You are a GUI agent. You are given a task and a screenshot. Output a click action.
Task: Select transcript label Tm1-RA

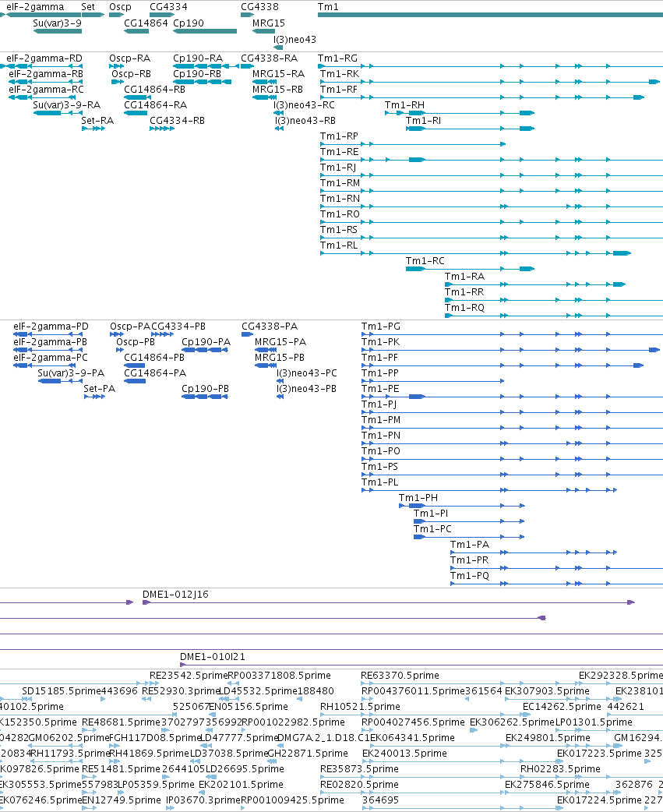(x=465, y=277)
